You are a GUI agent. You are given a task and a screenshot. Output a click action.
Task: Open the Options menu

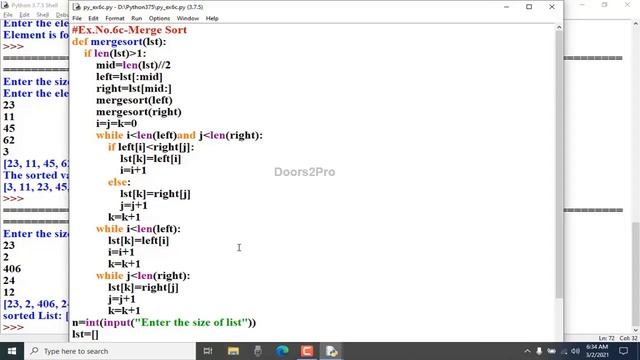159,18
